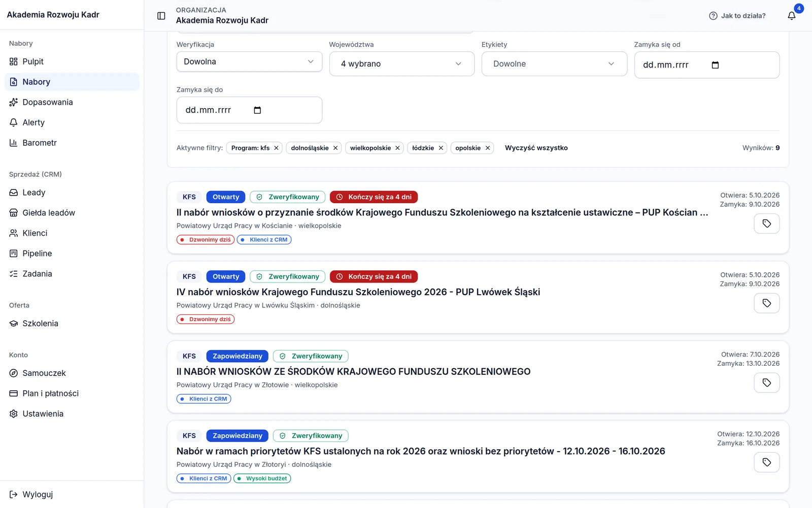
Task: Open Barometr in the sidebar
Action: pyautogui.click(x=72, y=143)
